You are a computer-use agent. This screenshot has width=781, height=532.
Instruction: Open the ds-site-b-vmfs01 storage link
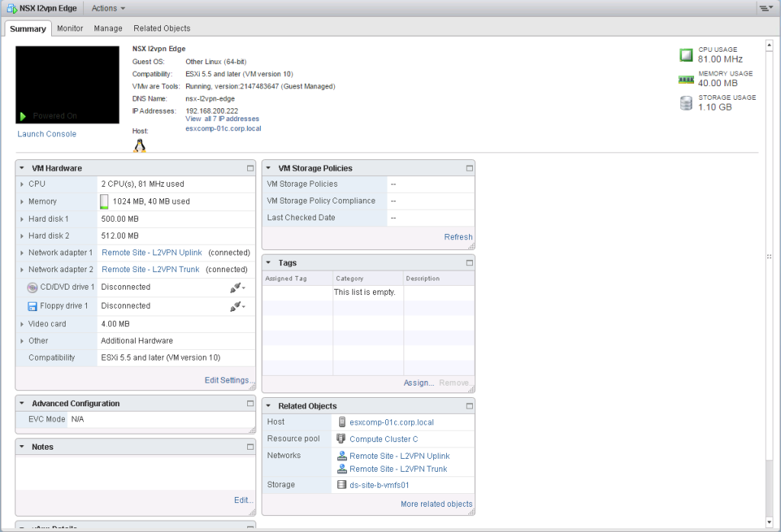pos(379,485)
